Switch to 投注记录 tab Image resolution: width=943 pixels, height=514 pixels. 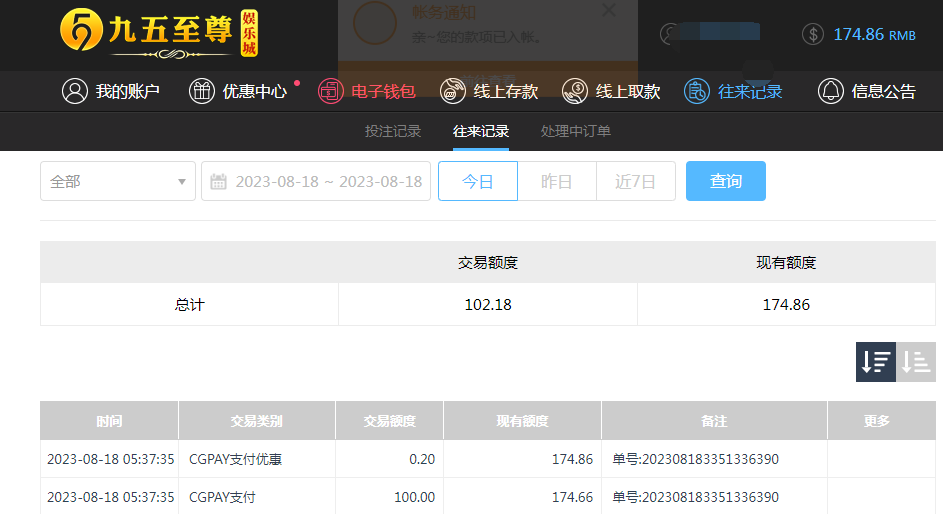click(393, 131)
